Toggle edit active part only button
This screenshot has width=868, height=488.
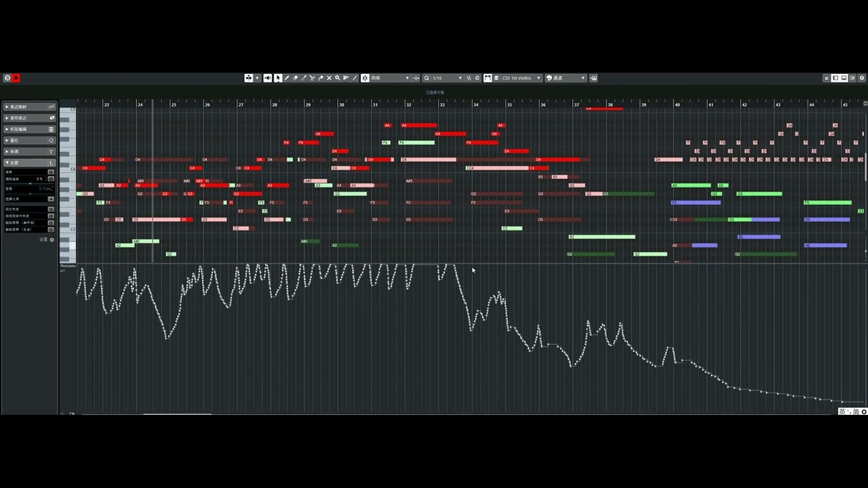(x=496, y=78)
